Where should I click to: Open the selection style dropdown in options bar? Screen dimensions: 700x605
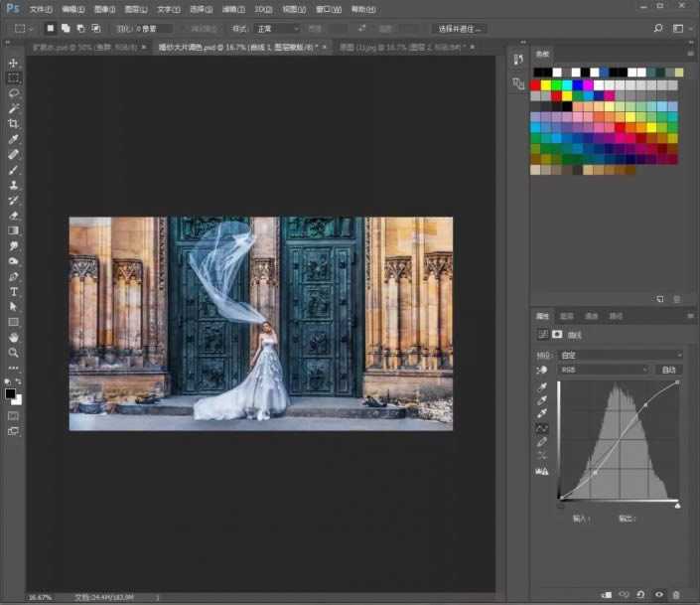[x=277, y=29]
